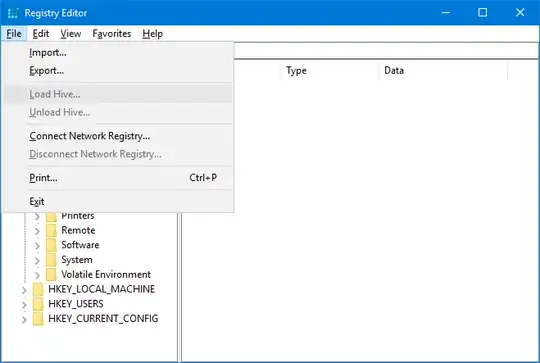Expand the Volatile Environment key
This screenshot has height=363, width=540.
37,276
